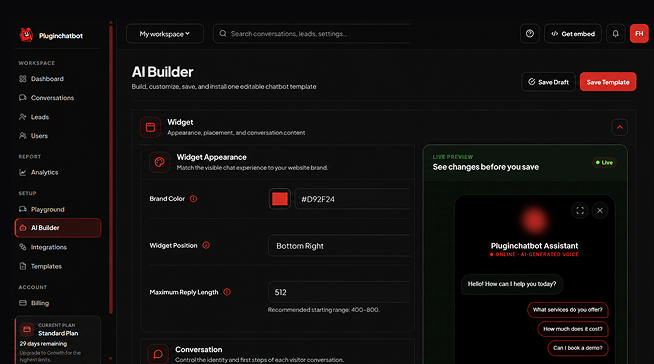Click the Templates document icon
Screen dimensions: 654x364
pos(23,266)
